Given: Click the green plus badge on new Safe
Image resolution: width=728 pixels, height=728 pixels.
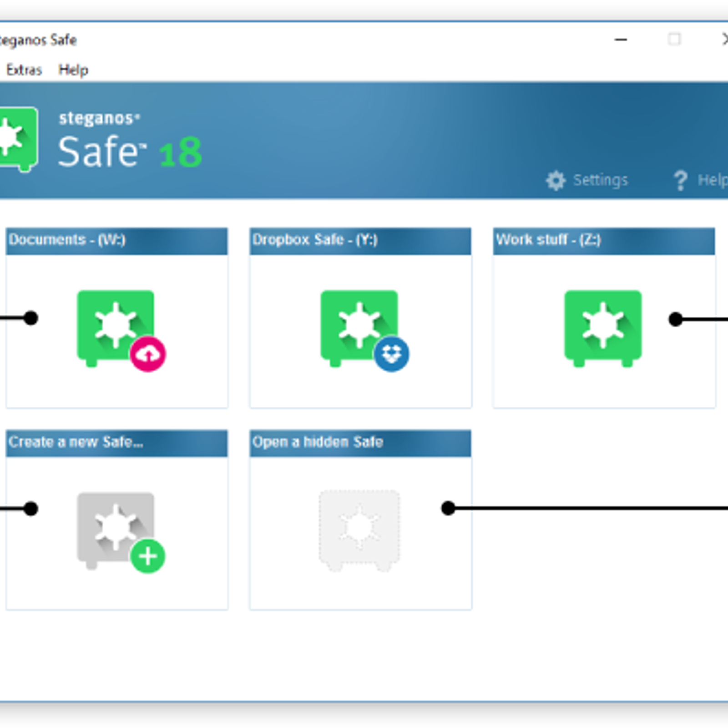Looking at the screenshot, I should click(x=148, y=556).
